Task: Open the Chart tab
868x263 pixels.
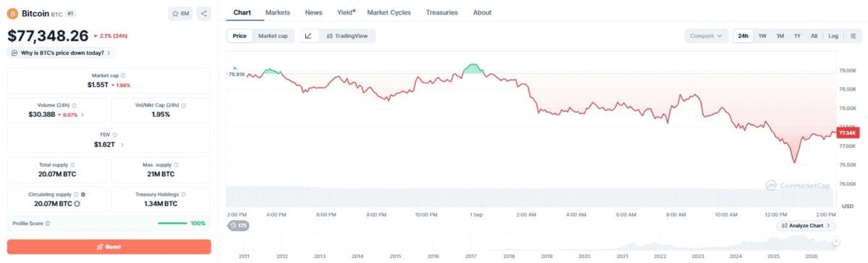Action: (x=242, y=12)
